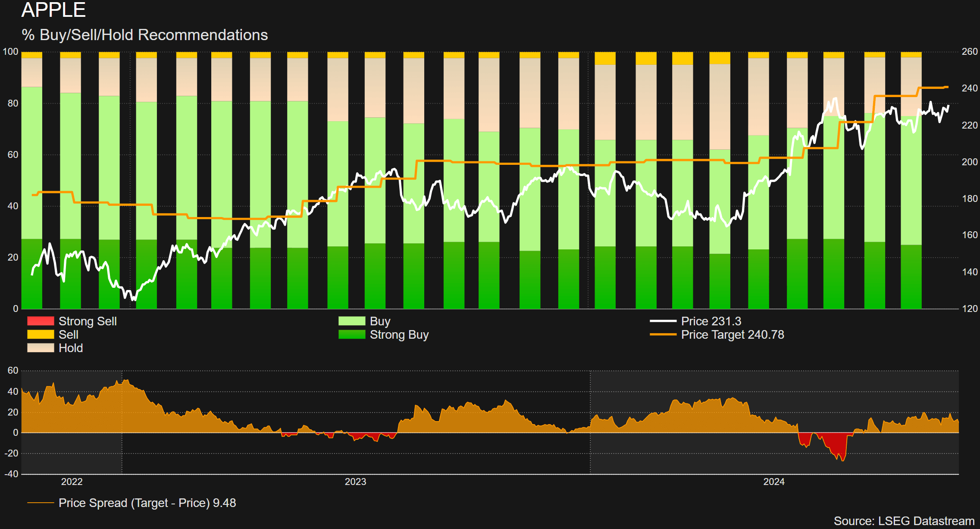The height and width of the screenshot is (529, 980).
Task: Click the 'Strong Buy' legend label
Action: [399, 335]
